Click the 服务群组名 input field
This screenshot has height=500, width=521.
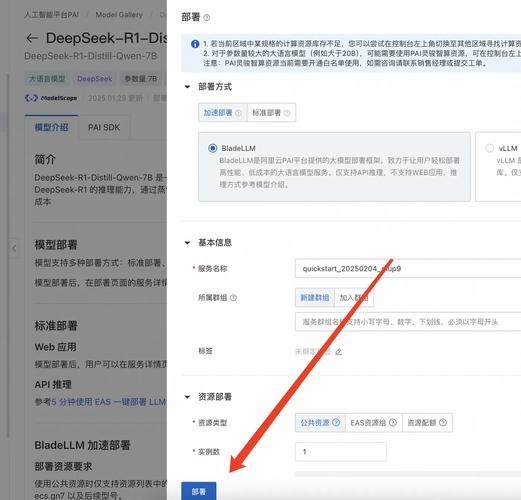coord(408,322)
